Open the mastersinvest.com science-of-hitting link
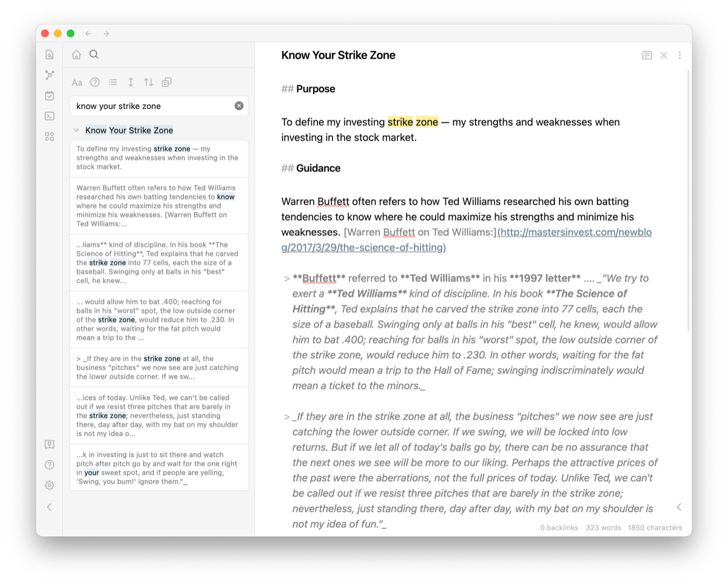 [x=466, y=240]
